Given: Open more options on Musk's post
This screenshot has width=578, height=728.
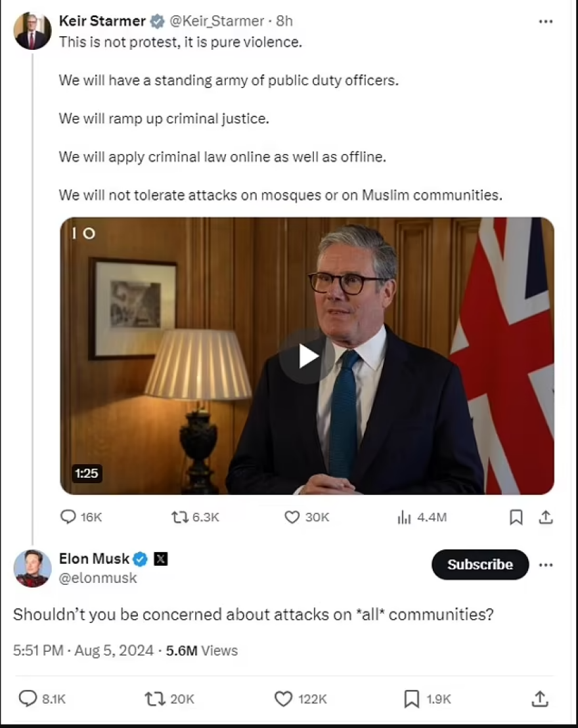Looking at the screenshot, I should (x=545, y=565).
